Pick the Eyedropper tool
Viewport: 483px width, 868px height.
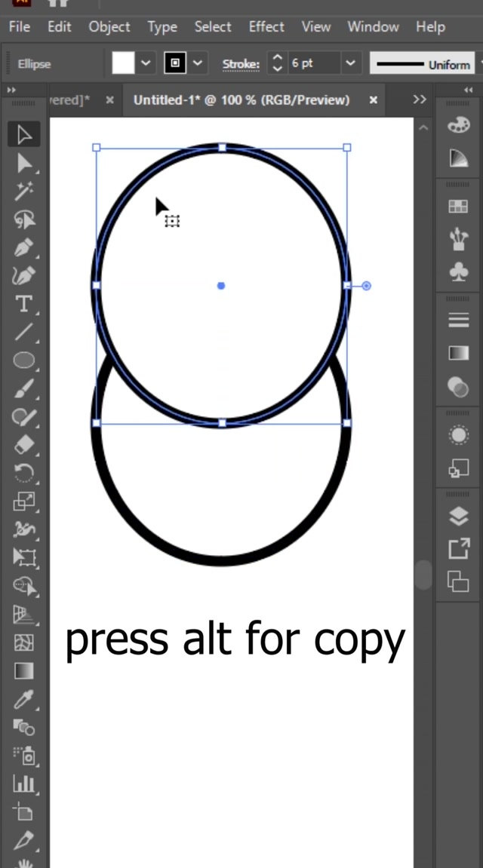coord(24,700)
